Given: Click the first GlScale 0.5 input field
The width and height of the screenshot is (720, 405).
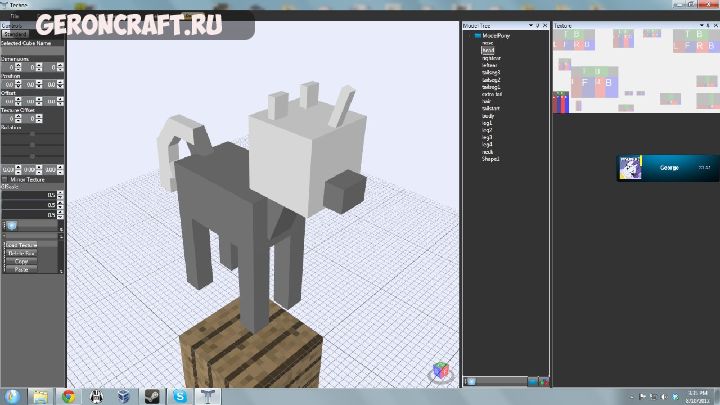Looking at the screenshot, I should 29,195.
